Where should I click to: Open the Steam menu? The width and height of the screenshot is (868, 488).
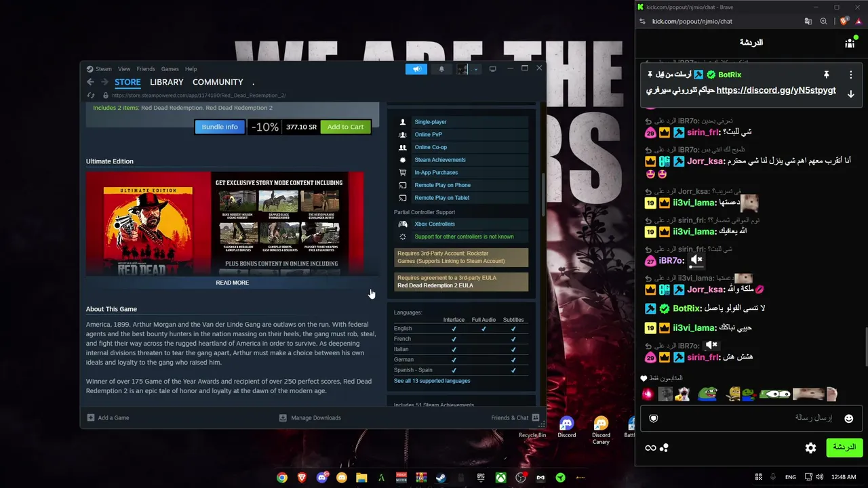click(99, 68)
